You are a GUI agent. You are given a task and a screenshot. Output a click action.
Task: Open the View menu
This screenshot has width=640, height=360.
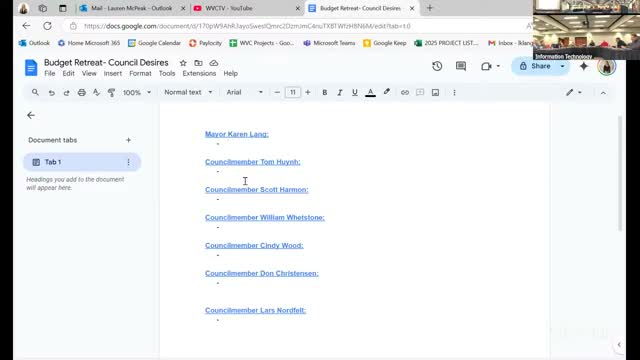click(x=89, y=73)
